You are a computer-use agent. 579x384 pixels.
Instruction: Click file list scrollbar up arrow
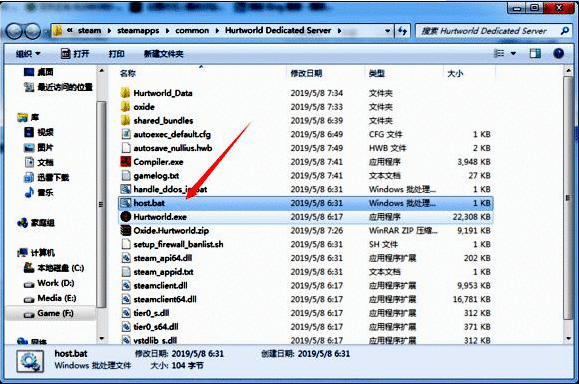(568, 71)
